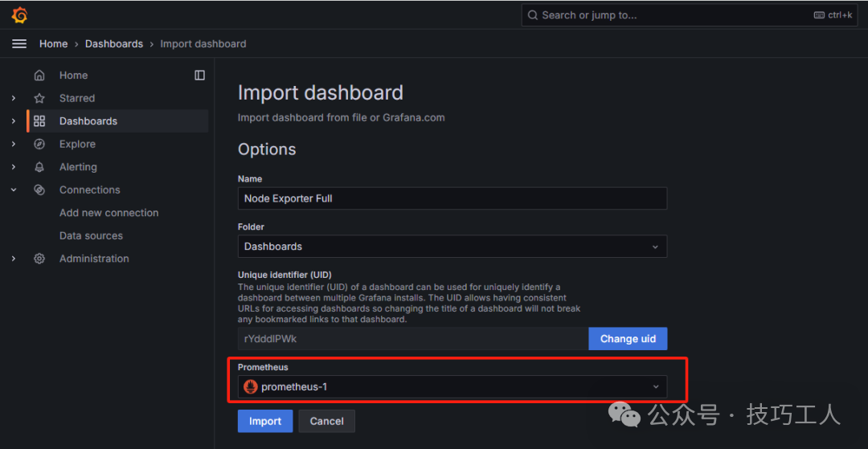Click the Starred star icon
The height and width of the screenshot is (449, 868).
click(39, 98)
